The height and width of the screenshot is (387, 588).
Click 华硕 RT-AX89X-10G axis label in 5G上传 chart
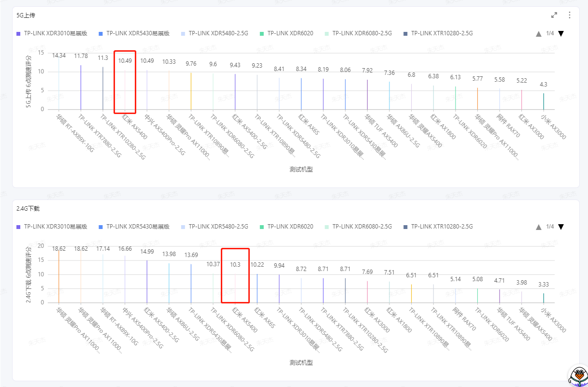74,132
